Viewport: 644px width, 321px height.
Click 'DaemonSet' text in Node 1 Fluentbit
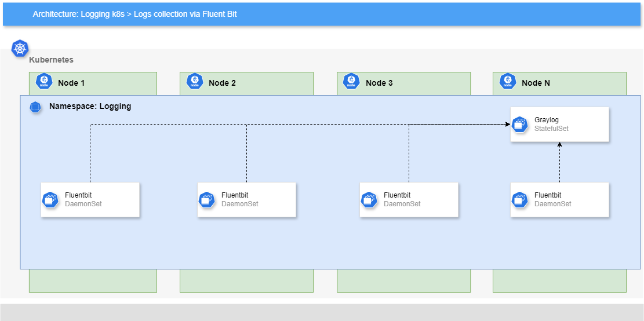(x=83, y=203)
